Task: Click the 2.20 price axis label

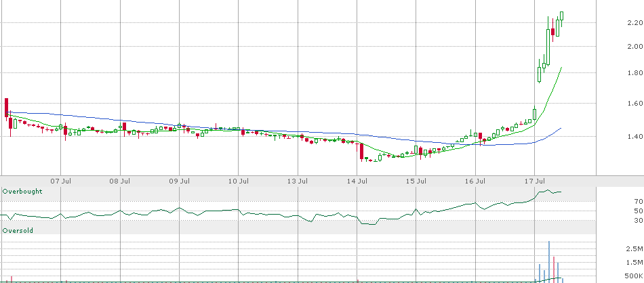Action: pos(635,23)
